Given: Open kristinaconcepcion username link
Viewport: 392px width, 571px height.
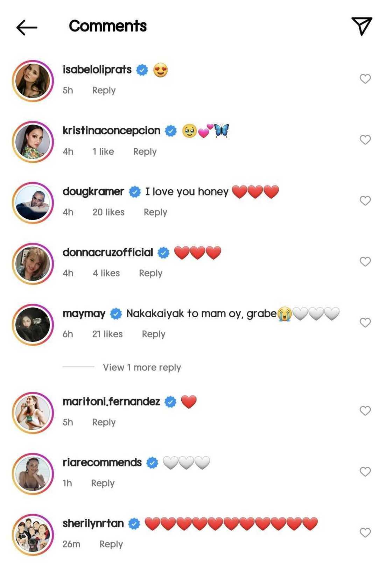Looking at the screenshot, I should click(111, 131).
